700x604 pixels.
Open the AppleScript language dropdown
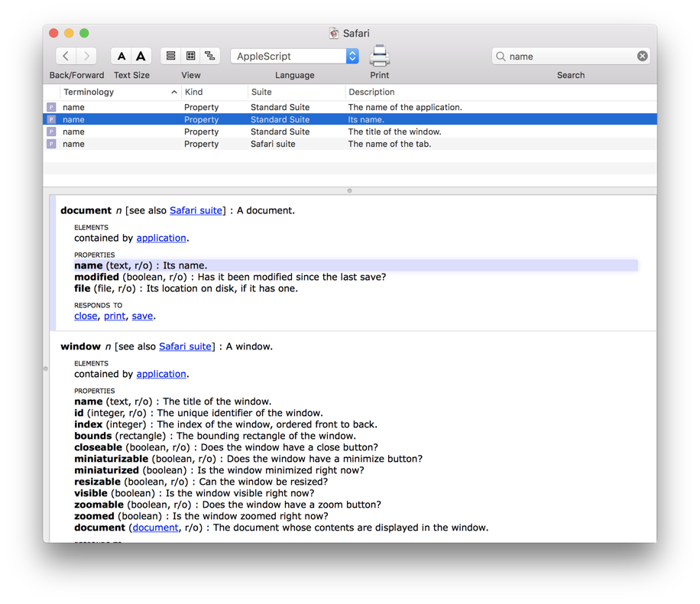coord(294,56)
